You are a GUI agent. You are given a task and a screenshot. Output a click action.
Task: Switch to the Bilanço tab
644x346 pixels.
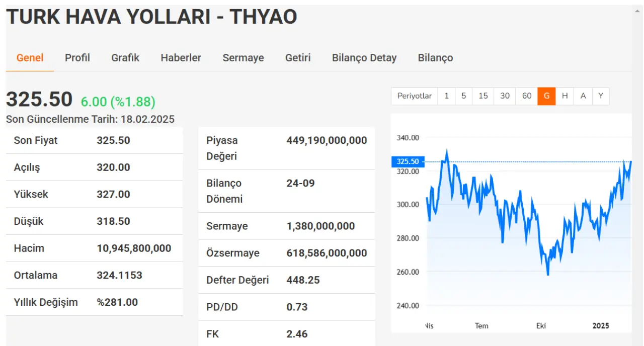[435, 58]
